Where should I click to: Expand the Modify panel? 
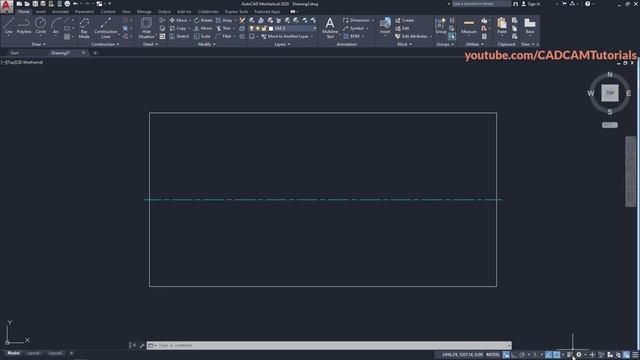206,44
